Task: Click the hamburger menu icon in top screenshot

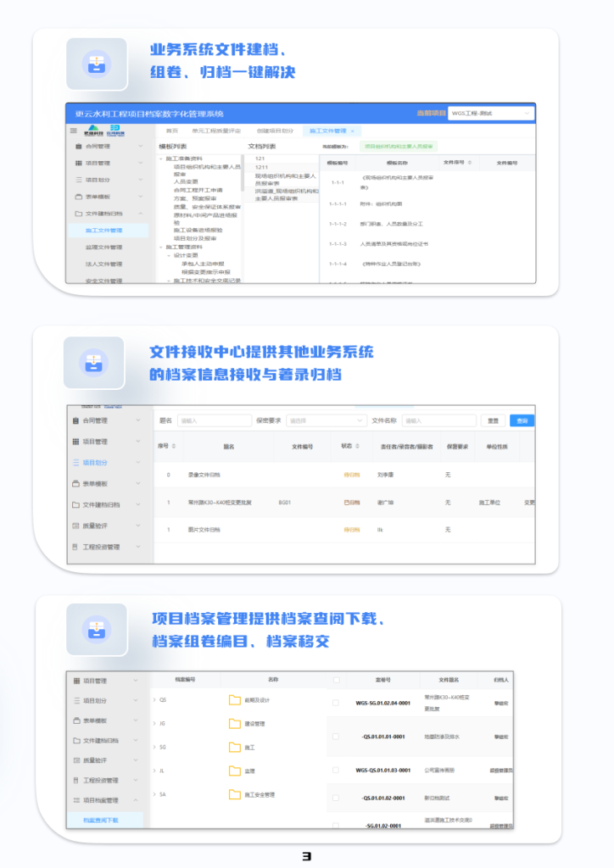Action: pos(73,131)
